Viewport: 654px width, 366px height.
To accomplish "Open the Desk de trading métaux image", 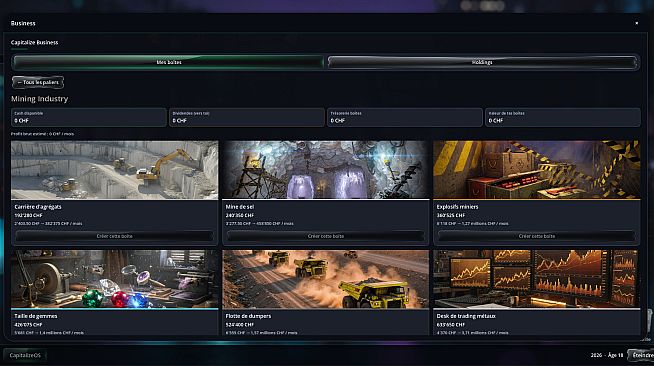I will click(537, 279).
